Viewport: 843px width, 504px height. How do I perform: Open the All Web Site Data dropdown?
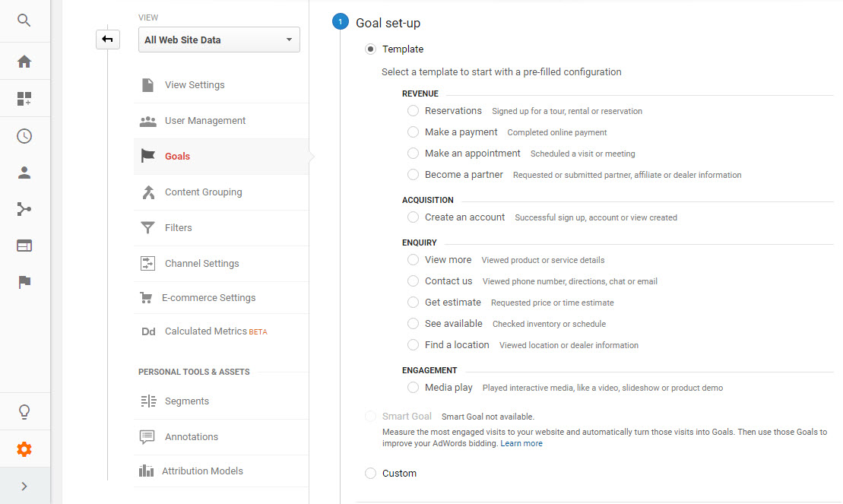tap(219, 40)
